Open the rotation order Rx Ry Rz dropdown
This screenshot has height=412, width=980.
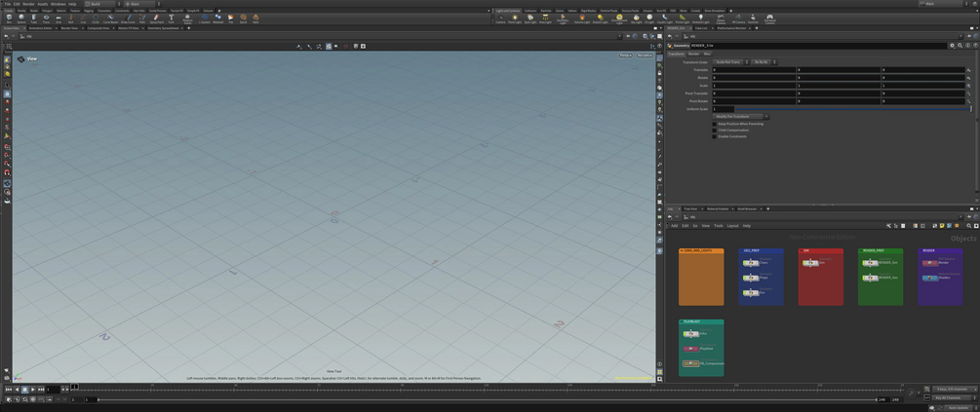(764, 61)
